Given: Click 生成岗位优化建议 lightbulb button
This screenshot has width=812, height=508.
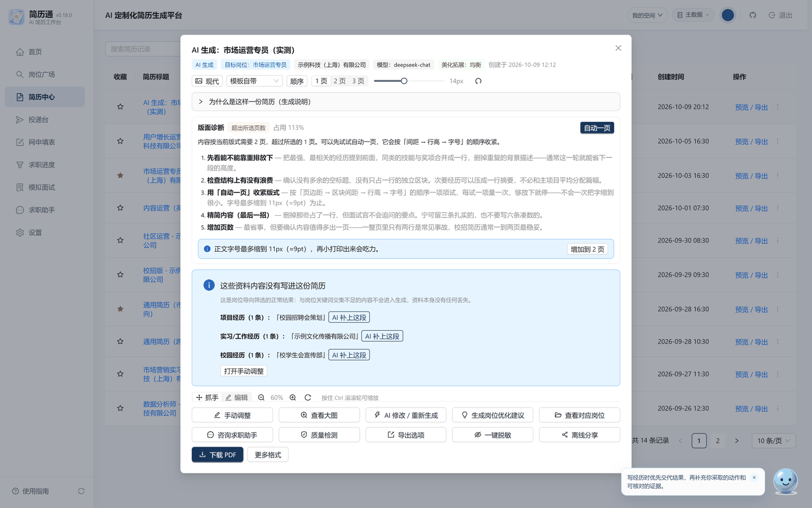Looking at the screenshot, I should click(x=493, y=415).
